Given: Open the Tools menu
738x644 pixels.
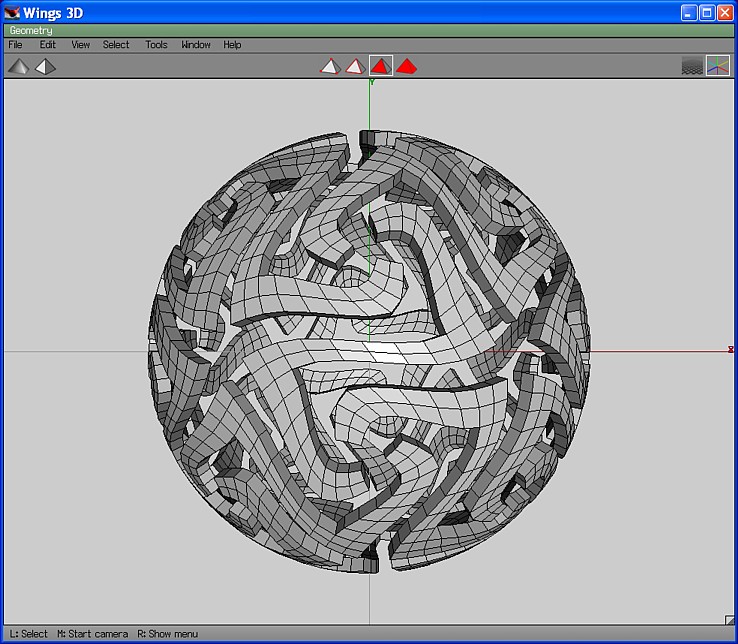Looking at the screenshot, I should click(156, 45).
